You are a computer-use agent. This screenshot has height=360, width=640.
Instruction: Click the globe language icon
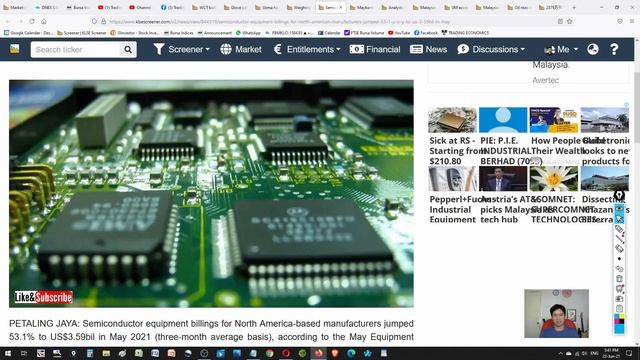tap(593, 49)
